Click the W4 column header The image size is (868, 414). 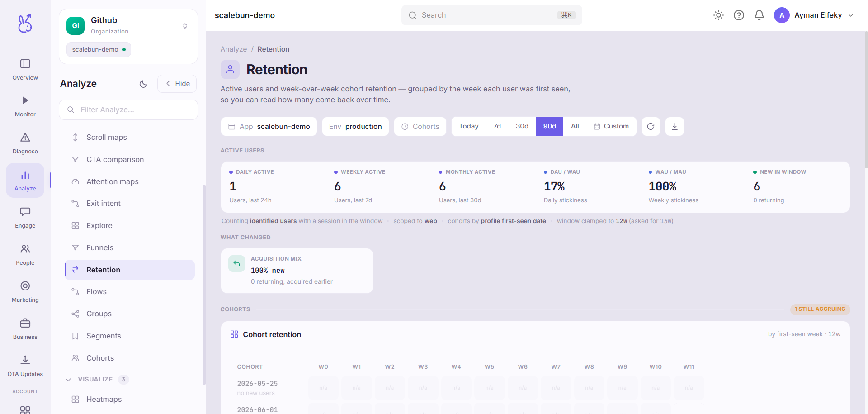[x=456, y=367]
